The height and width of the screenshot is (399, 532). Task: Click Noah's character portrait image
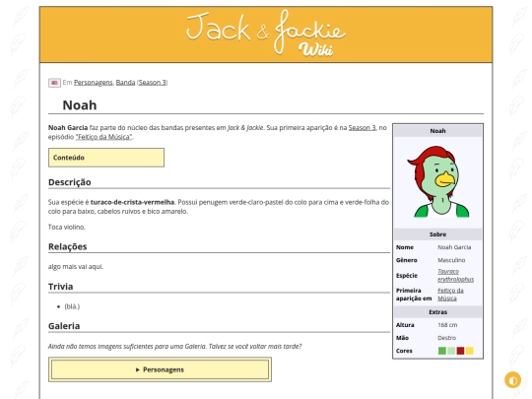pyautogui.click(x=438, y=182)
